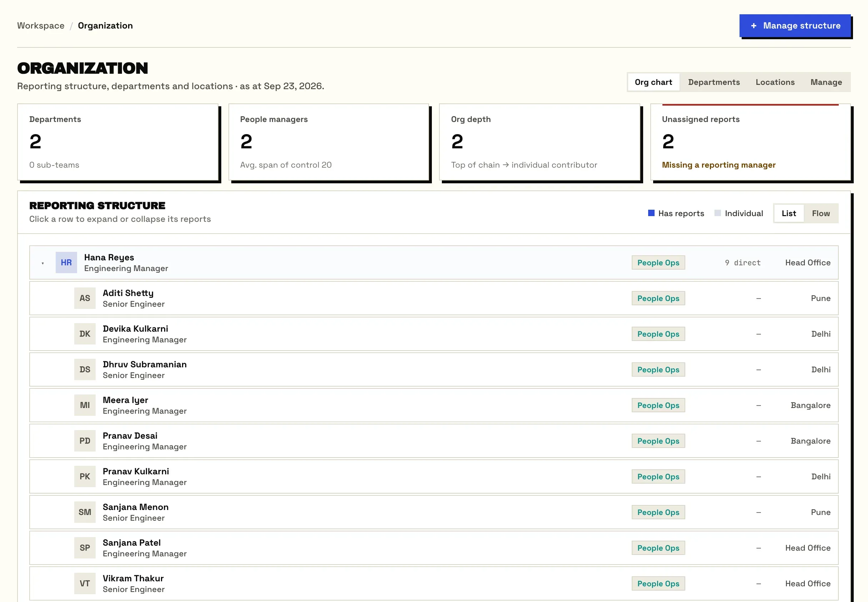This screenshot has width=868, height=602.
Task: Switch to the Locations tab
Action: pyautogui.click(x=775, y=82)
